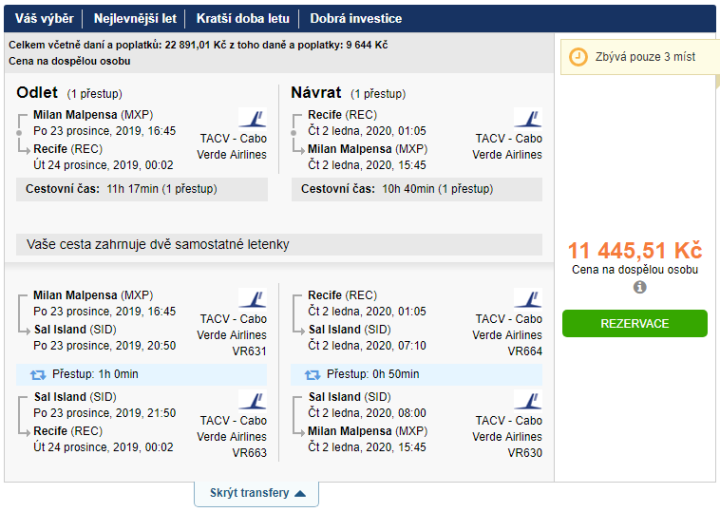Click the airline logo for flight VR663
Image resolution: width=720 pixels, height=512 pixels.
click(252, 401)
